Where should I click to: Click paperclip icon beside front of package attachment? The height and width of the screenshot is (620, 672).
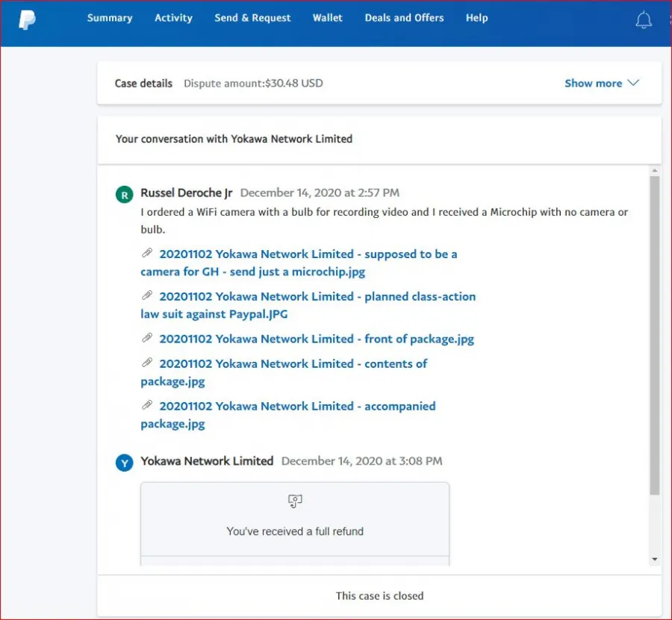pos(147,338)
